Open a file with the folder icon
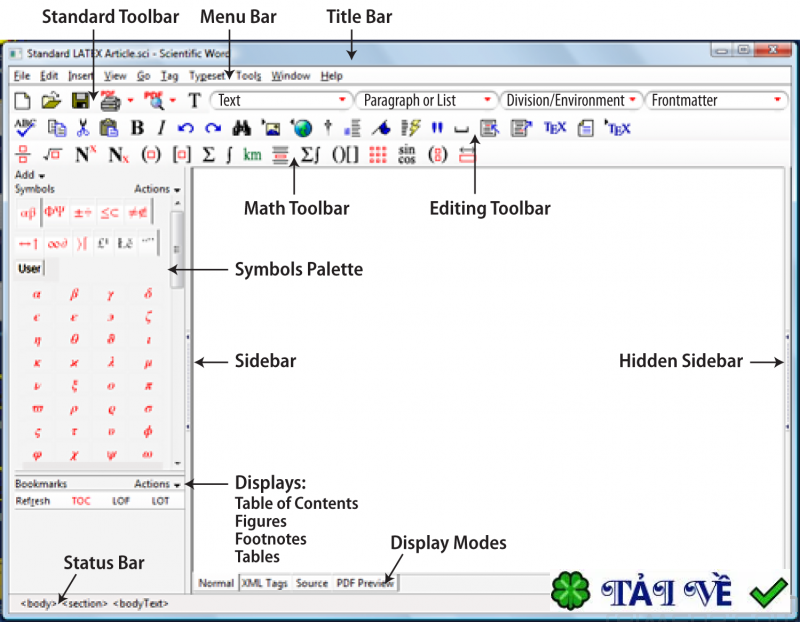 [51, 101]
